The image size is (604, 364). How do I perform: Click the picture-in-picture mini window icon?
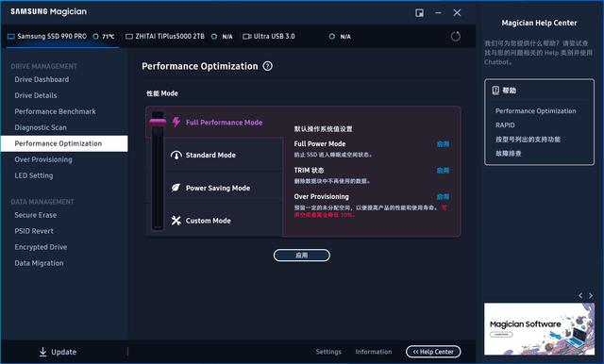(419, 13)
